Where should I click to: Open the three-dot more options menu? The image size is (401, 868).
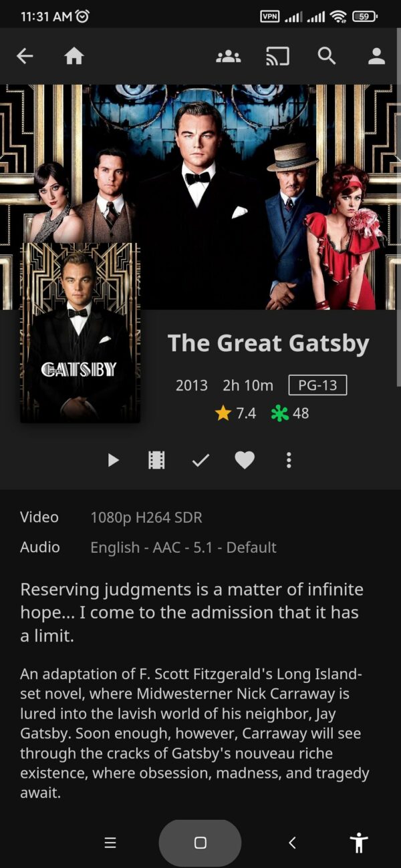coord(289,460)
